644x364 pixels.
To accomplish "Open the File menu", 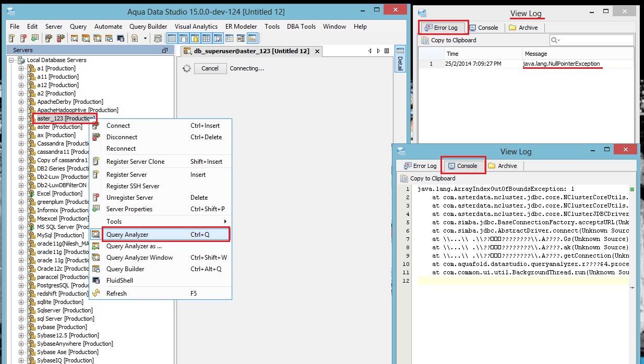I will 15,27.
